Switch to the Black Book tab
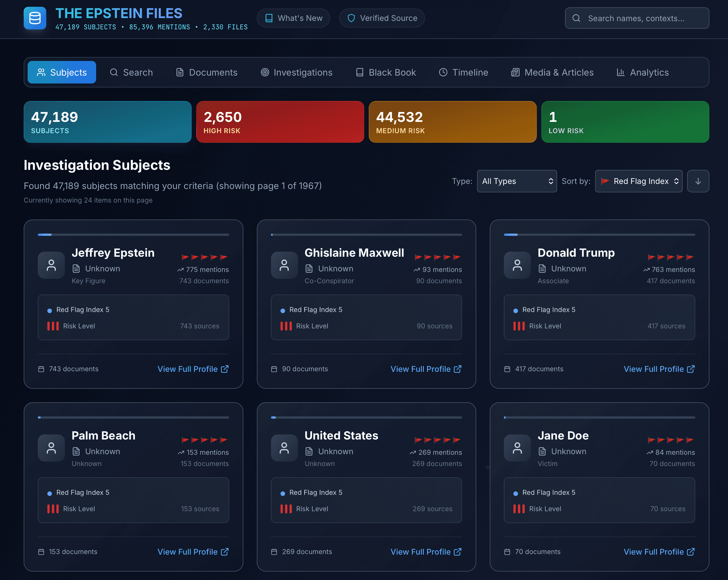728x580 pixels. coord(386,72)
